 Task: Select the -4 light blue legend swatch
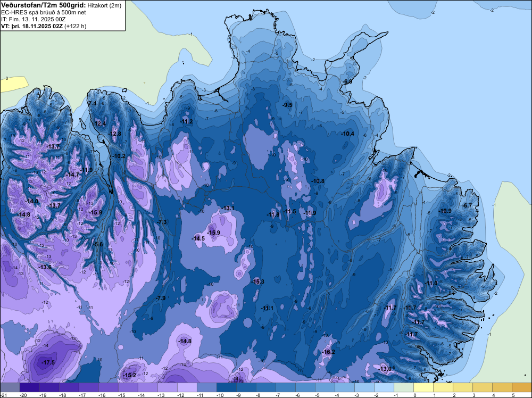pyautogui.click(x=344, y=387)
